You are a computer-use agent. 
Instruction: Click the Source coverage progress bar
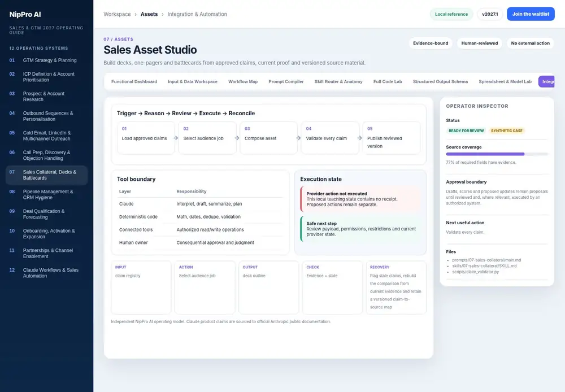coord(497,154)
